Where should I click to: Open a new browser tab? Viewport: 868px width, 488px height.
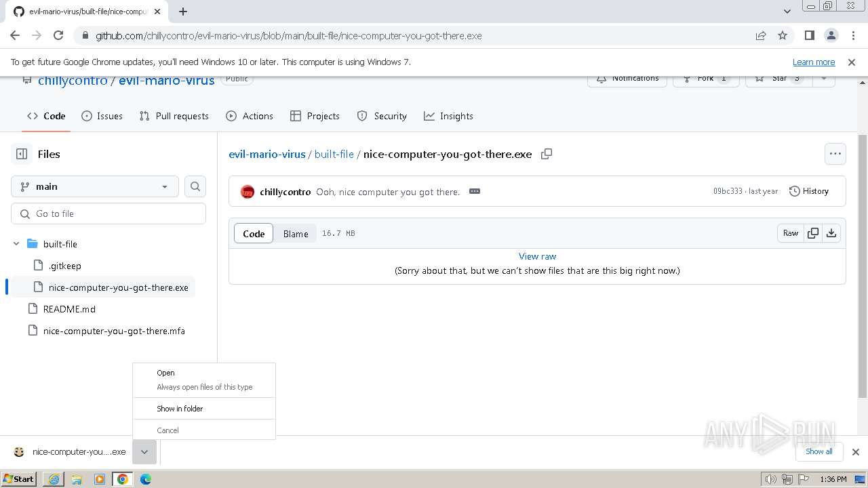(x=183, y=12)
